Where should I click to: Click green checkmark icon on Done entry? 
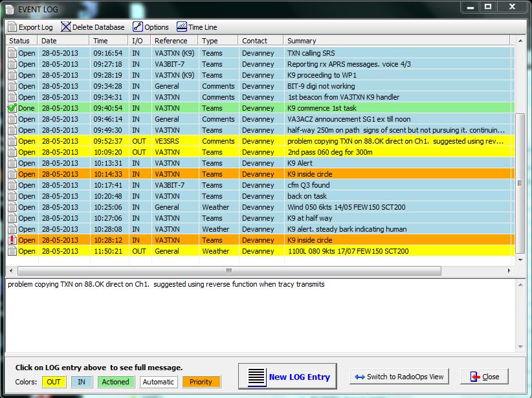(x=12, y=108)
